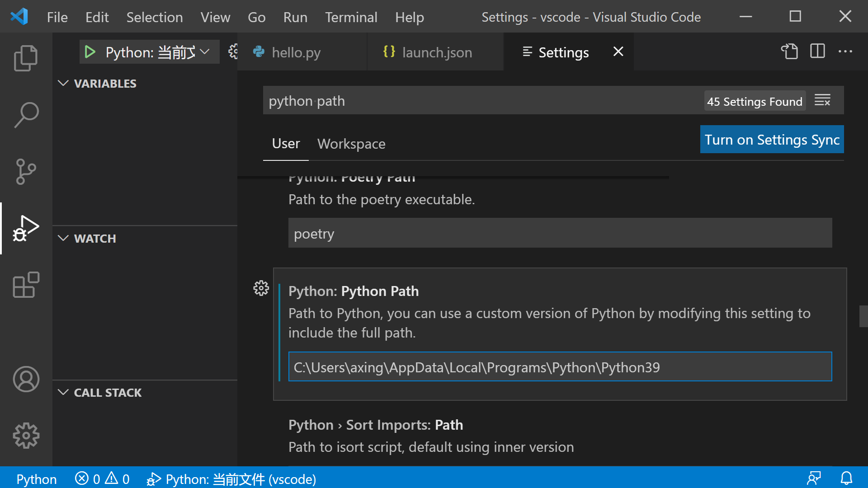Open the Source Control view
This screenshot has width=868, height=488.
[26, 172]
